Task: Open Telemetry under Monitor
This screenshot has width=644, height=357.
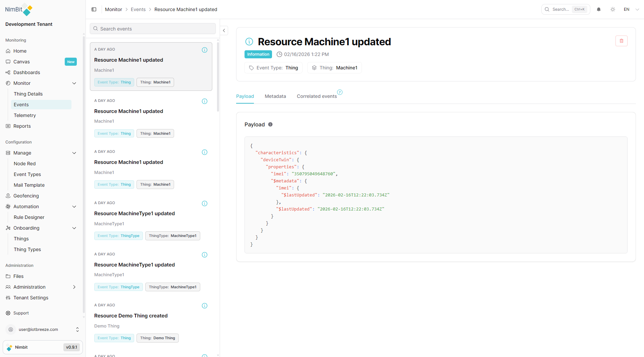Action: [25, 115]
